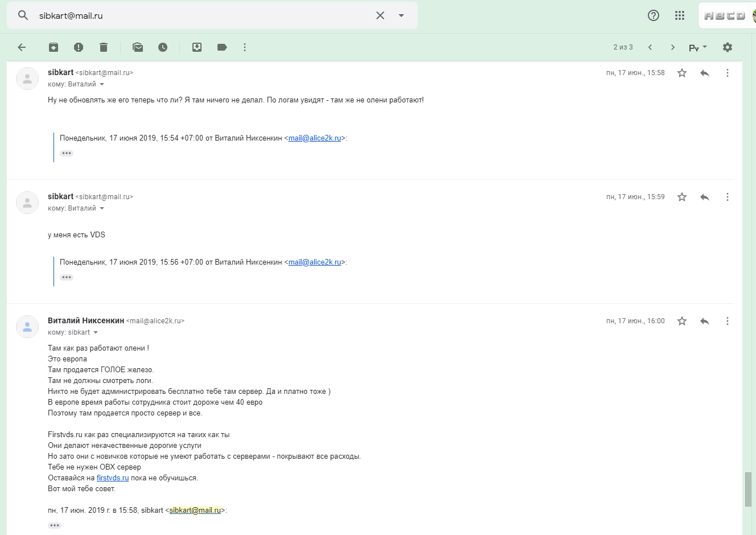Archive the open conversation
The image size is (756, 535).
[x=54, y=47]
